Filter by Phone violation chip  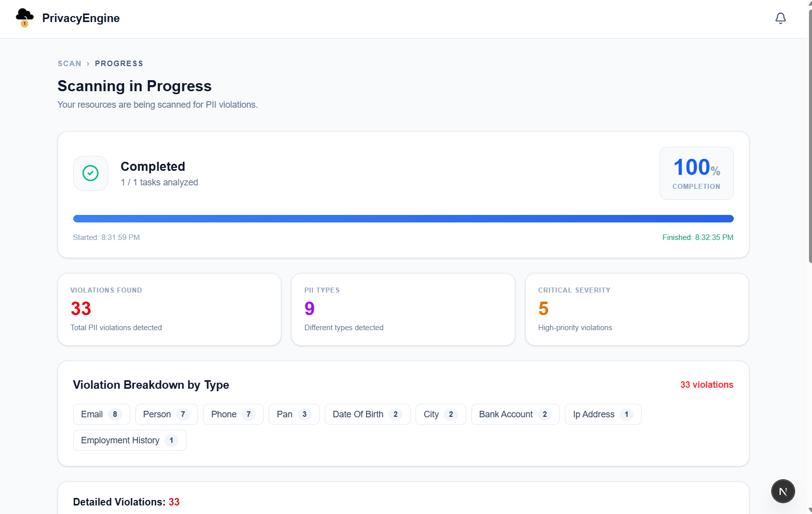pos(233,414)
